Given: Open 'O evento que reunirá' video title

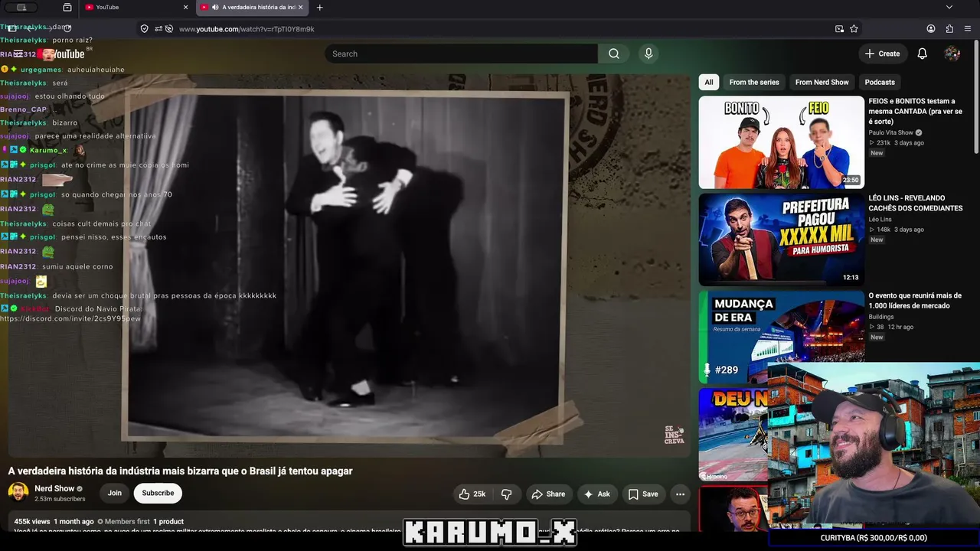Looking at the screenshot, I should pyautogui.click(x=916, y=301).
